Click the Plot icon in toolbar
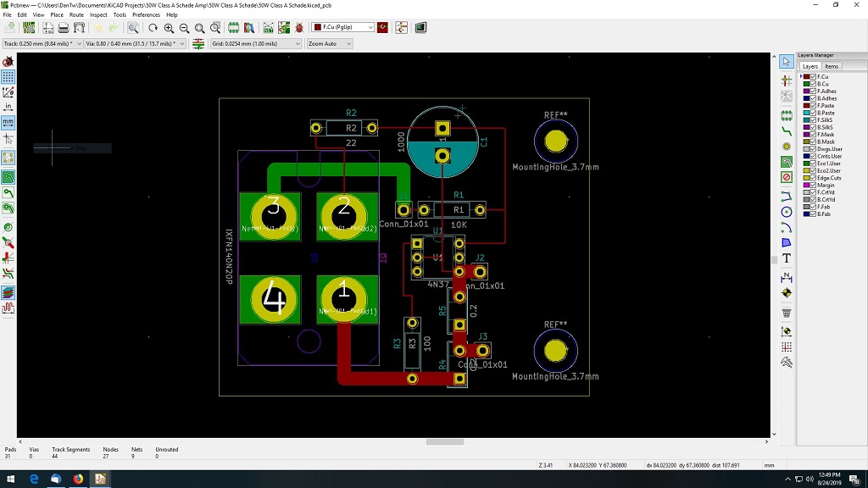868x488 pixels. click(79, 27)
